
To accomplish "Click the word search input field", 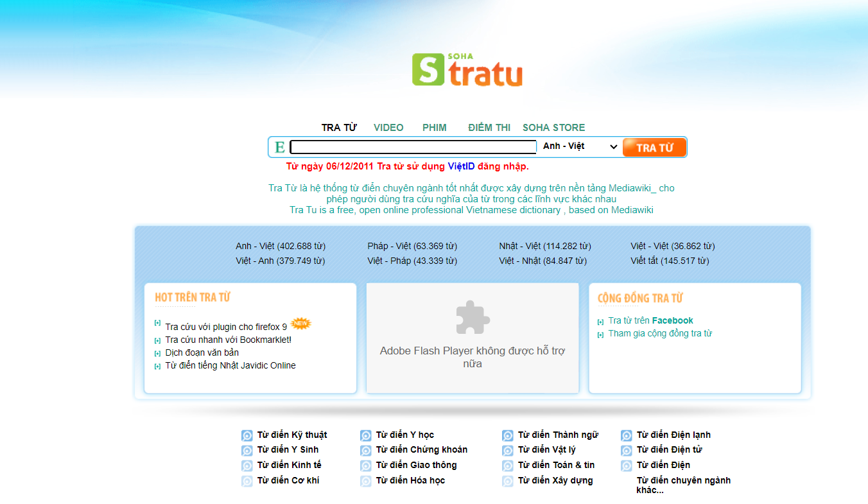I will (413, 147).
